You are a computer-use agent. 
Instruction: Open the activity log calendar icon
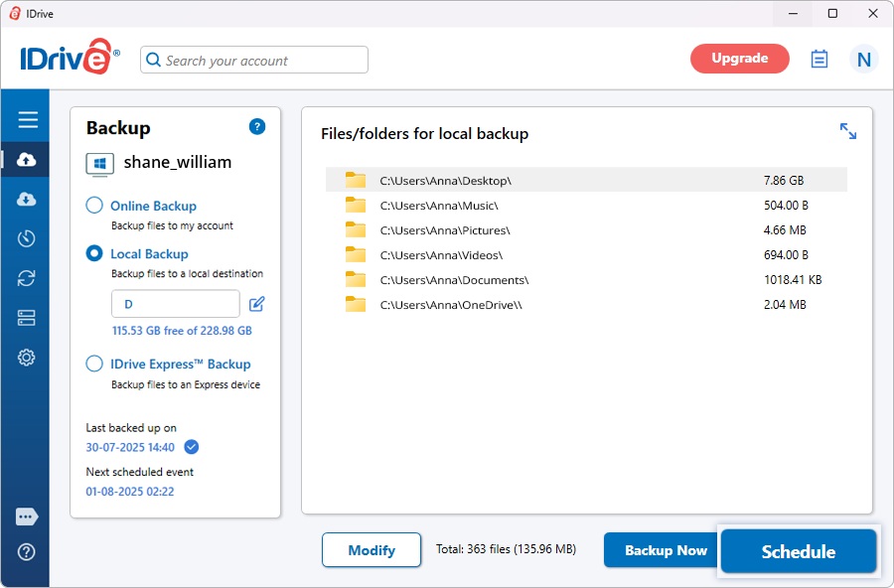(x=819, y=59)
